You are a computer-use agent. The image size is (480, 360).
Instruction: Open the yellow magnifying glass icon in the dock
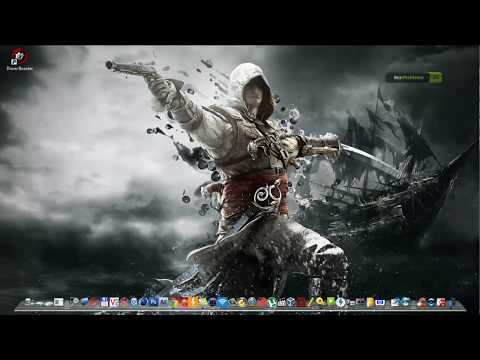coord(320,302)
